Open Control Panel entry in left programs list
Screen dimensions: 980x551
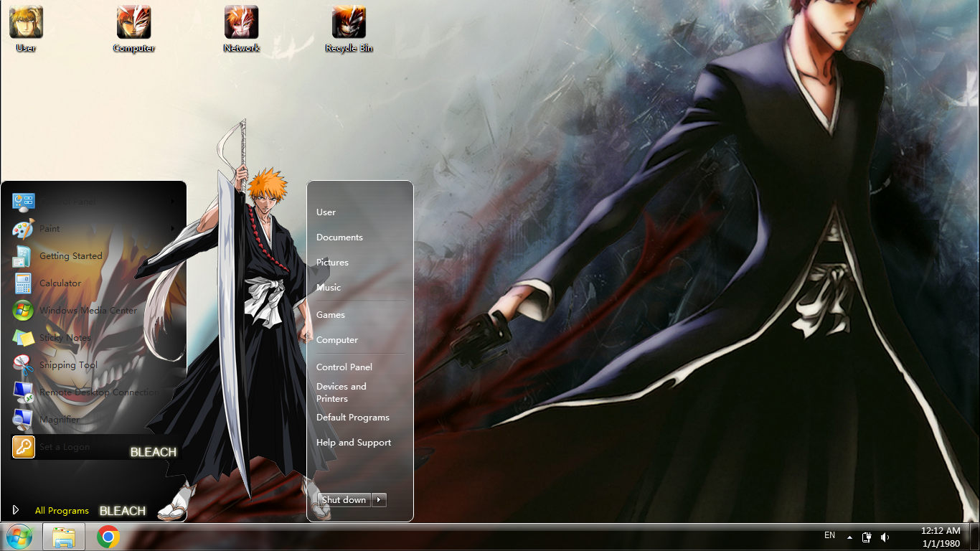coord(93,202)
